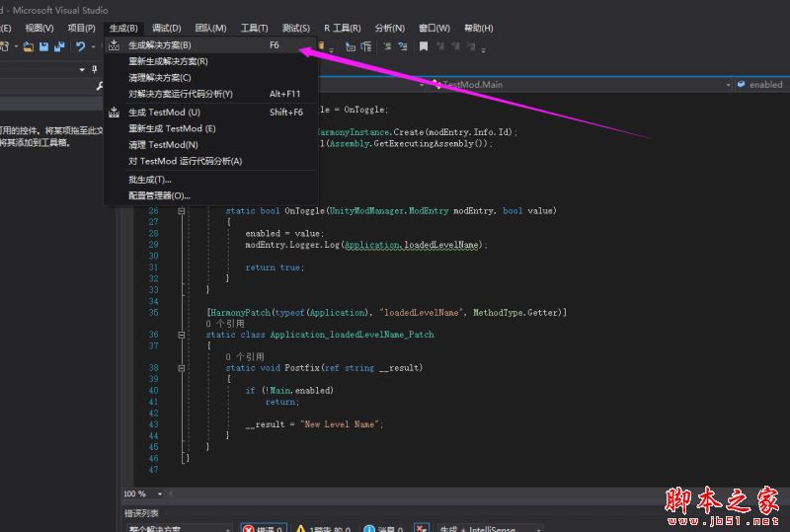Close the open Build (生成) menu

pyautogui.click(x=123, y=29)
